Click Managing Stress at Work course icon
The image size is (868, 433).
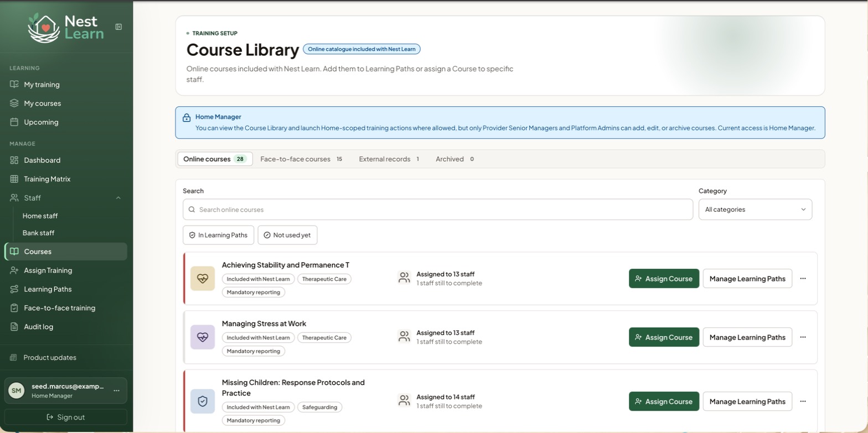[x=203, y=337]
